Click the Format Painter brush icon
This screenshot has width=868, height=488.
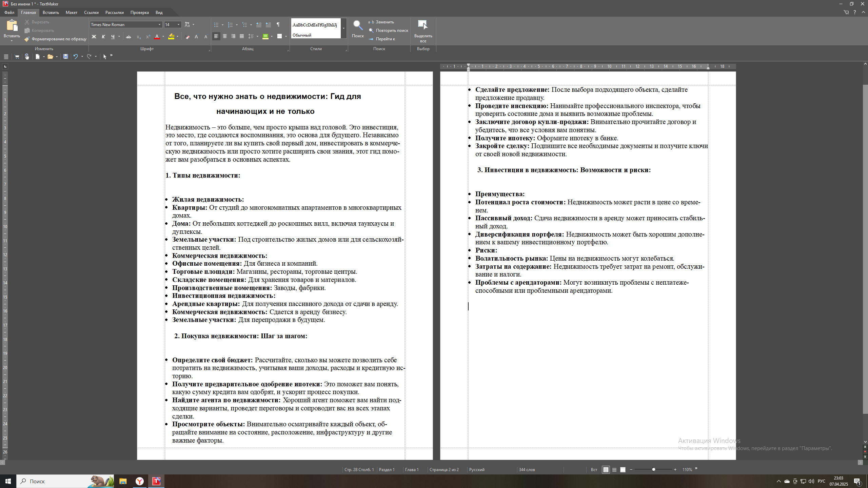[27, 39]
